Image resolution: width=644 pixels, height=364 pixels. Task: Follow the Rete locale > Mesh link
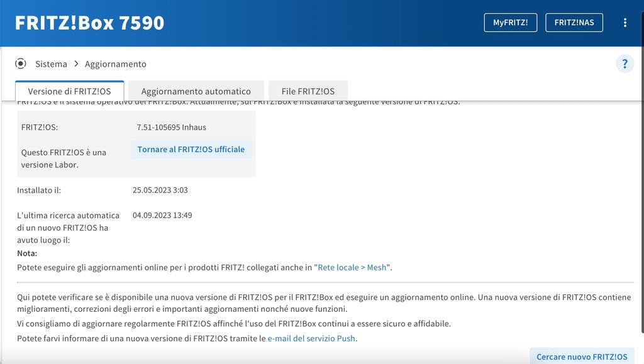[352, 268]
